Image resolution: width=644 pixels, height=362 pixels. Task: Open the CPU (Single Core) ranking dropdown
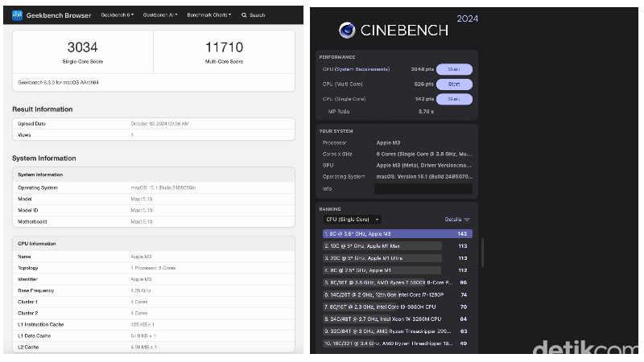(x=353, y=220)
